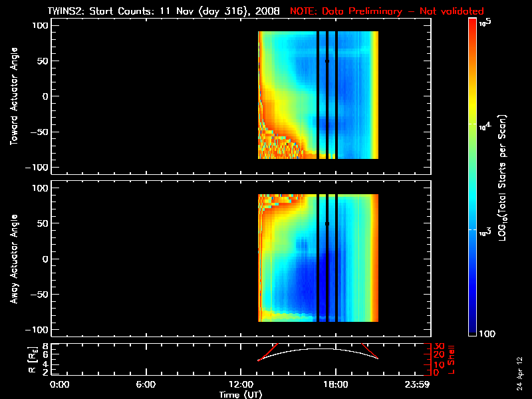This screenshot has width=532, height=399.
Task: Select the 10^3 colorbar tick label
Action: [485, 232]
